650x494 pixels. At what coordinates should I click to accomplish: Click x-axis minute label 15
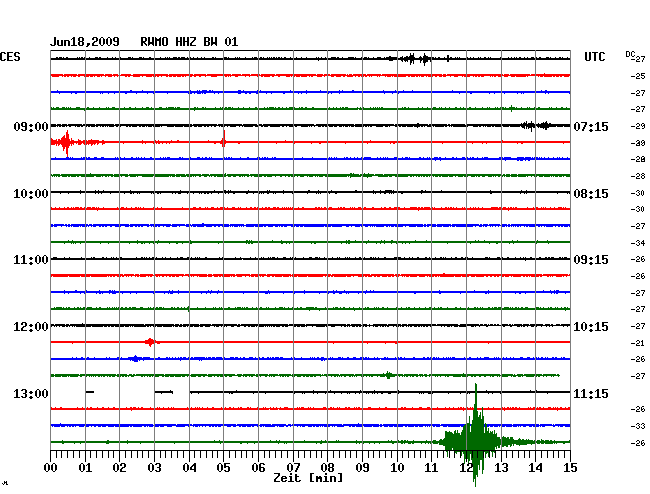pyautogui.click(x=570, y=467)
